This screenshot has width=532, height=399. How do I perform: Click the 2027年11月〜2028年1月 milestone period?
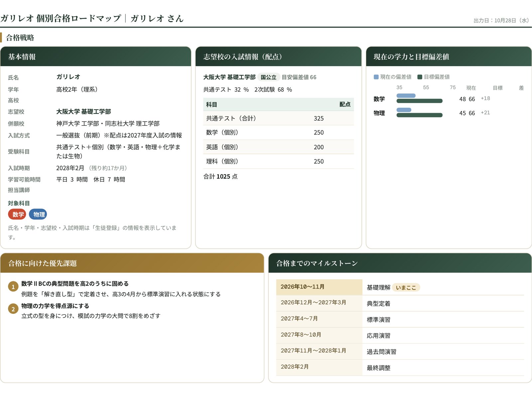314,351
